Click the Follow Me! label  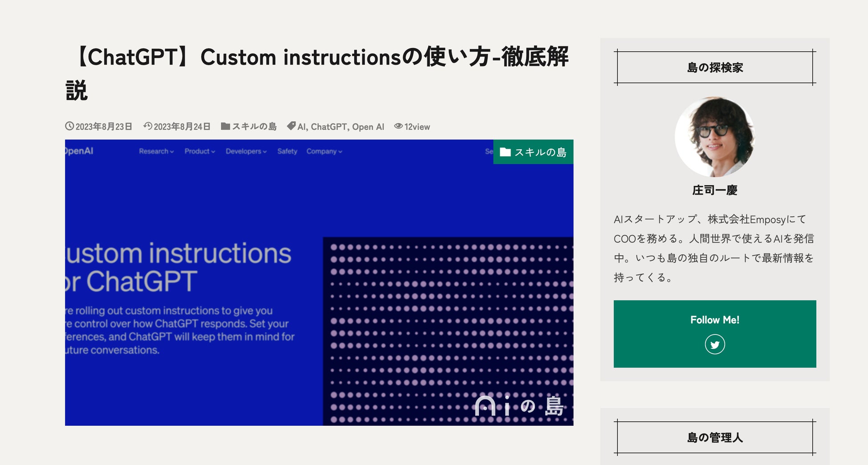coord(715,320)
